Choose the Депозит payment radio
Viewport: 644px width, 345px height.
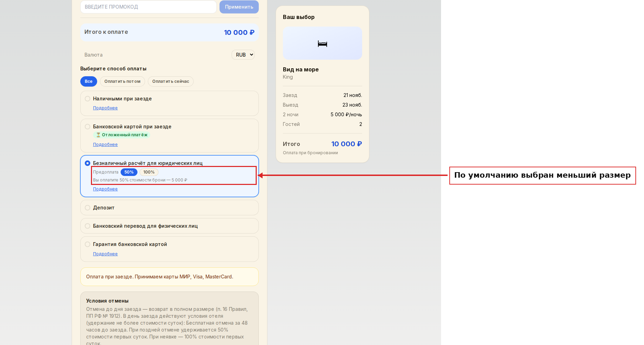88,208
